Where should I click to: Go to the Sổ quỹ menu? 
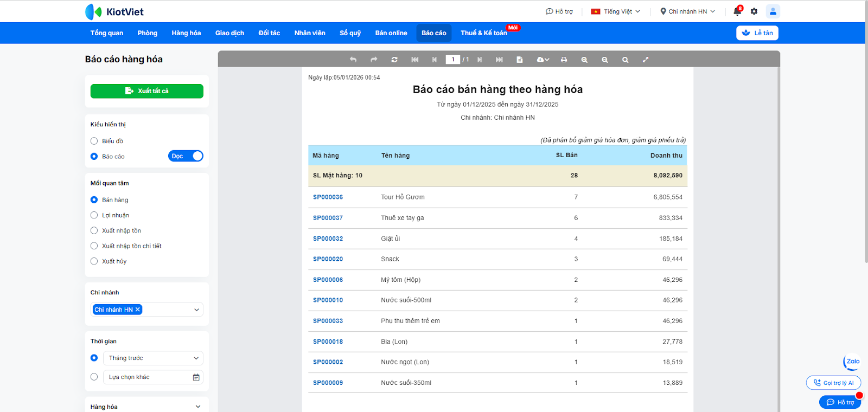click(x=350, y=33)
